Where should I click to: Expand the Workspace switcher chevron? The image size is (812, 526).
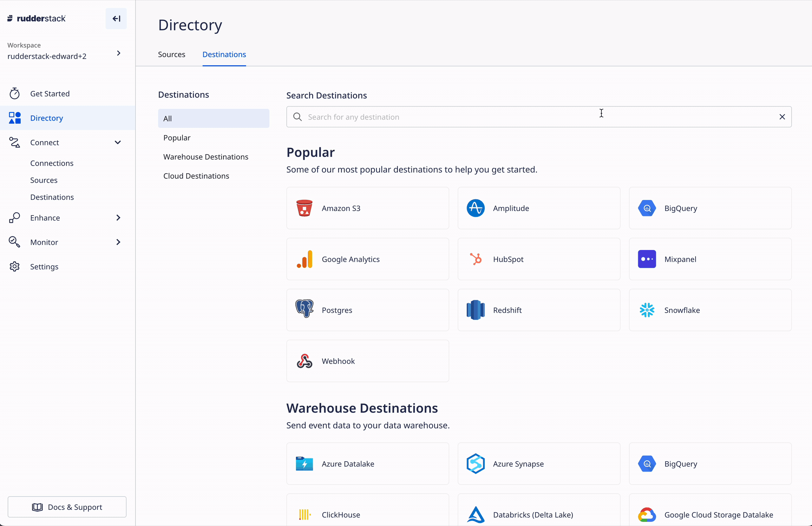tap(118, 53)
